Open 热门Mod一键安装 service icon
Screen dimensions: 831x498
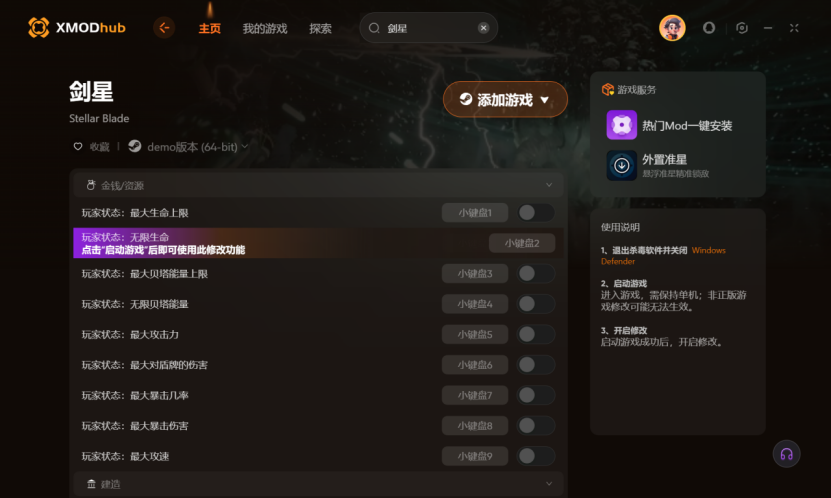622,125
